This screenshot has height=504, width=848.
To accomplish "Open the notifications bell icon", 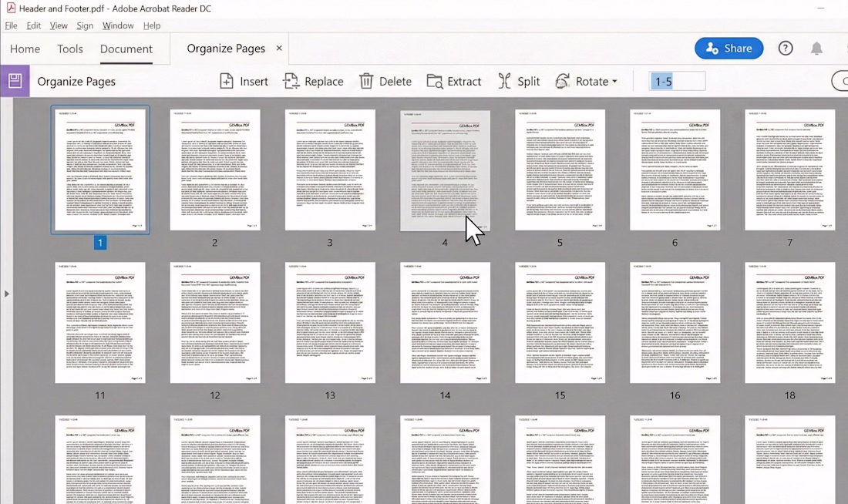I will click(816, 48).
